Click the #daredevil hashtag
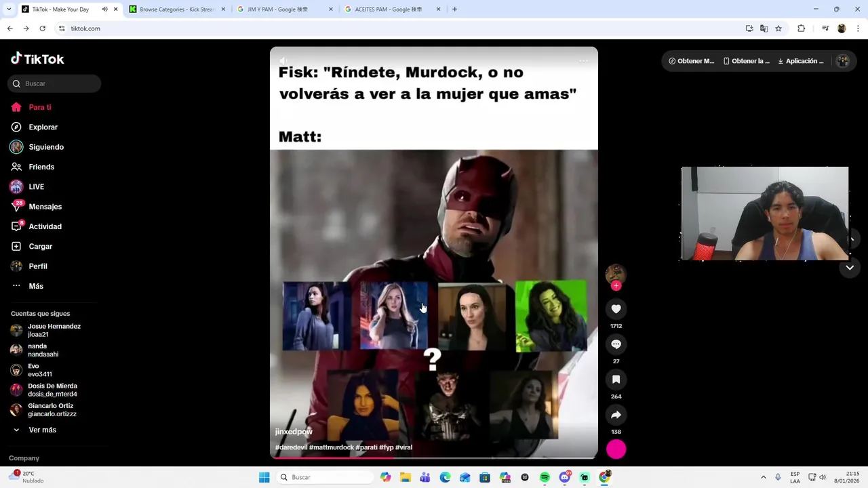The width and height of the screenshot is (868, 488). 291,447
